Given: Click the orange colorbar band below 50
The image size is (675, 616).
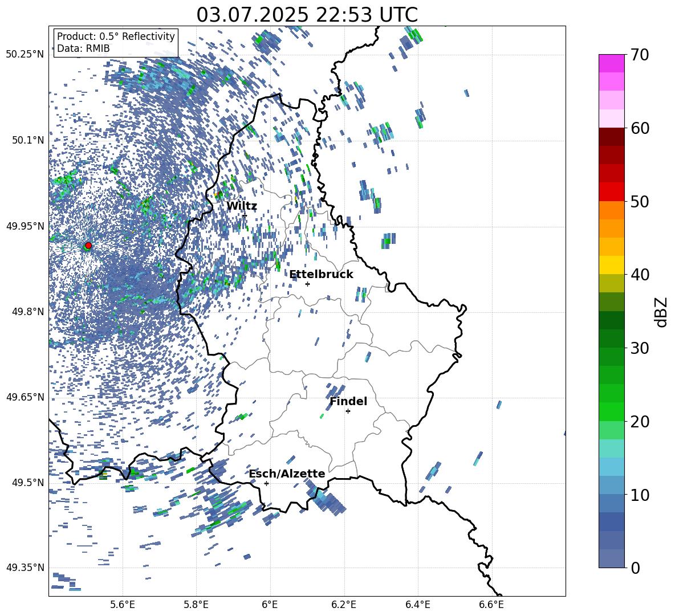Looking at the screenshot, I should point(612,210).
